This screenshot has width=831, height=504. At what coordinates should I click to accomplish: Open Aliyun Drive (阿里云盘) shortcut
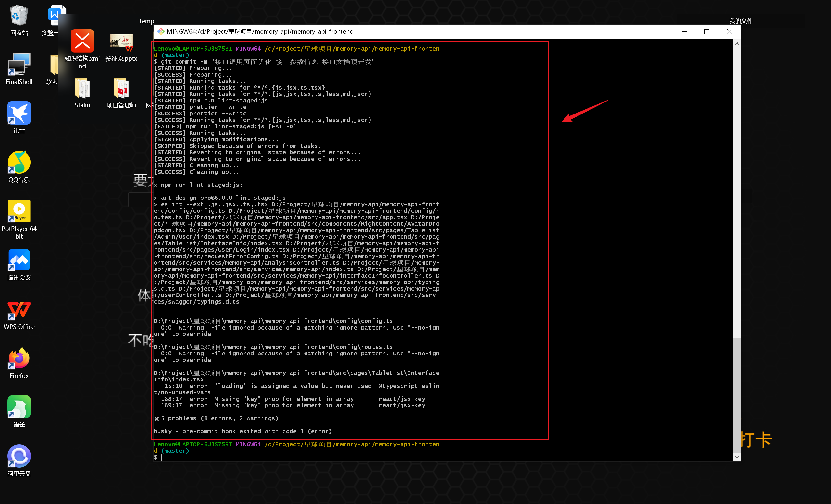point(19,461)
